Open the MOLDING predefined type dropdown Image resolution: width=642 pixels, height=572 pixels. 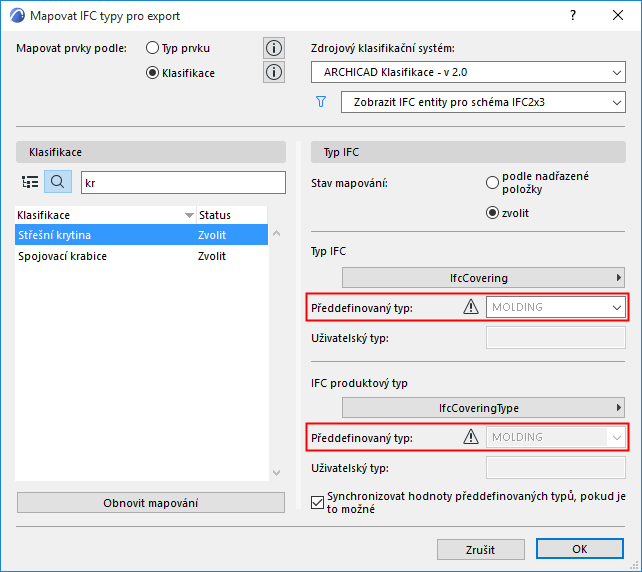tap(556, 307)
